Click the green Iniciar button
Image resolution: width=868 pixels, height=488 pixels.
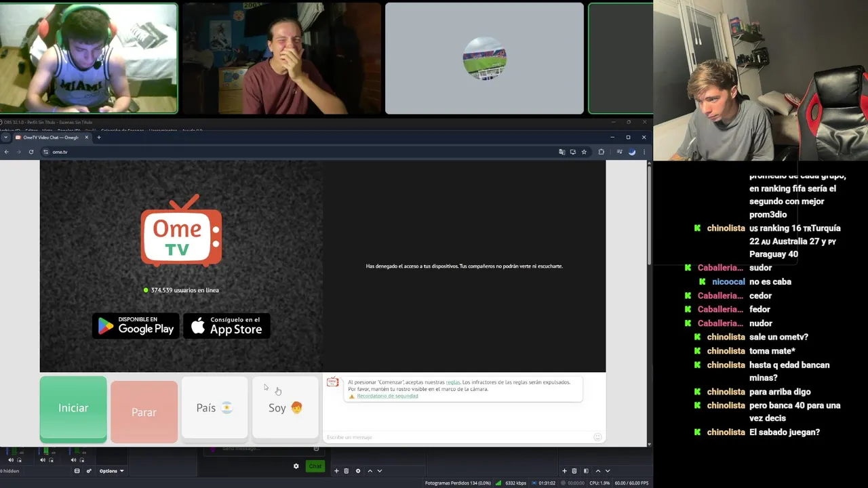coord(73,408)
